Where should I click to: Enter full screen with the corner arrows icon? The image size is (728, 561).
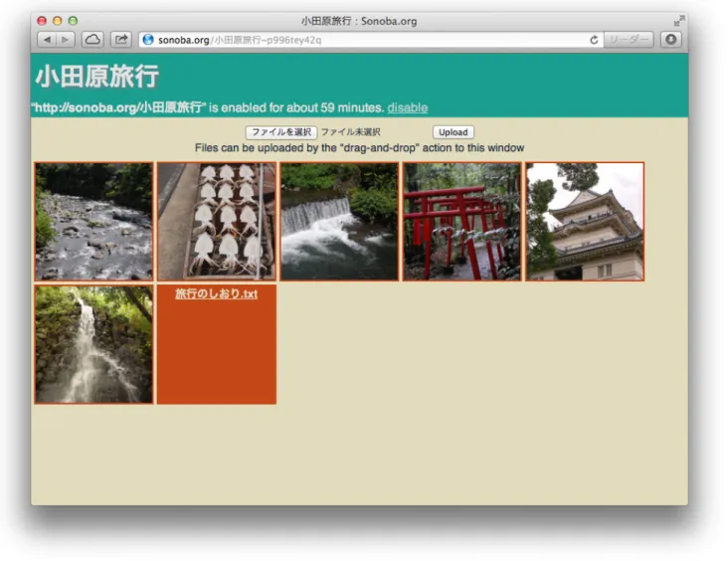(679, 21)
